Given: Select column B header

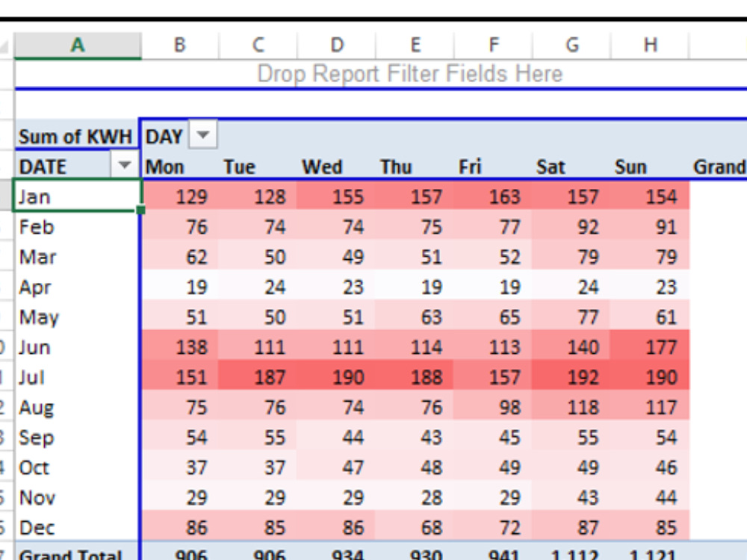Looking at the screenshot, I should (x=179, y=46).
